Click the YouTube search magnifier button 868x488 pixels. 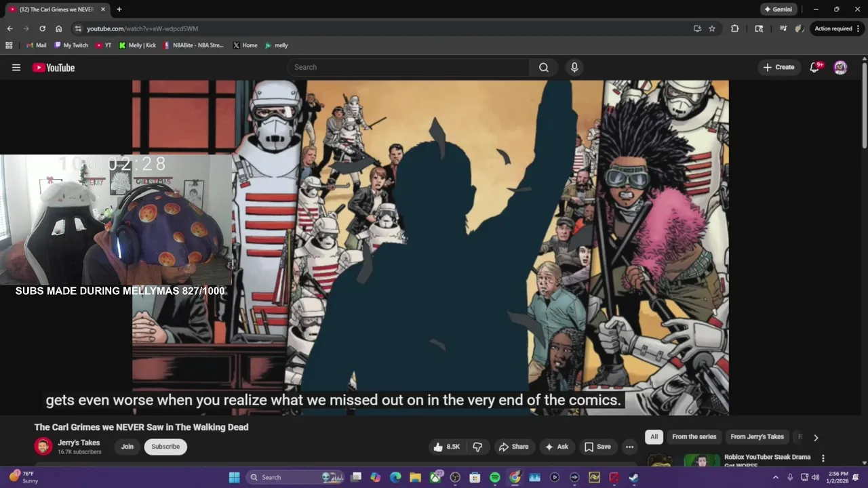click(x=544, y=67)
